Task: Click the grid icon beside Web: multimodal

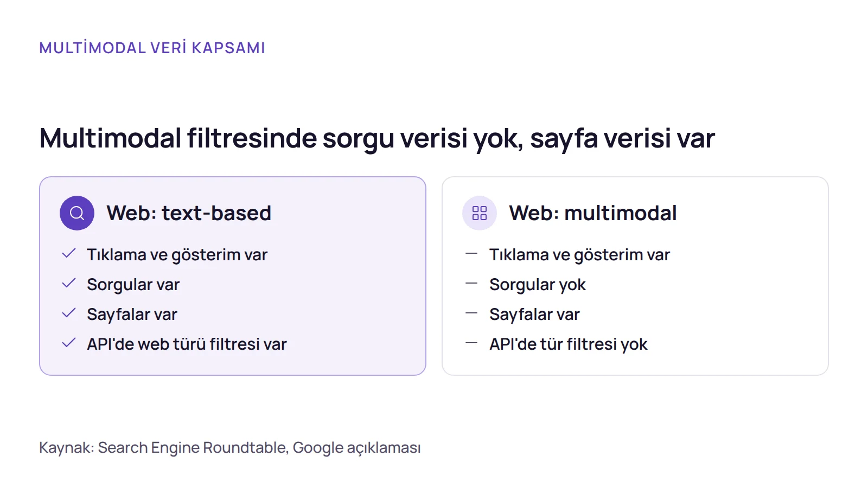Action: tap(480, 213)
